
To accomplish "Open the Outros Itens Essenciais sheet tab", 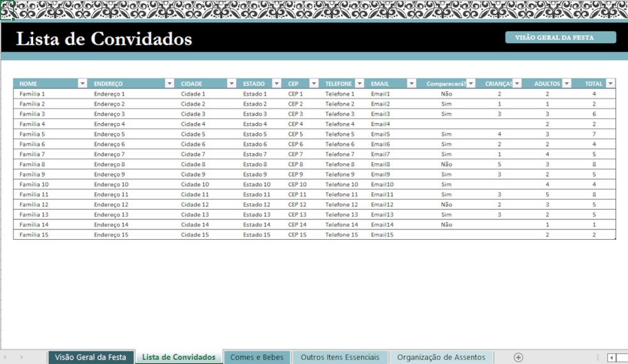I will pos(340,357).
